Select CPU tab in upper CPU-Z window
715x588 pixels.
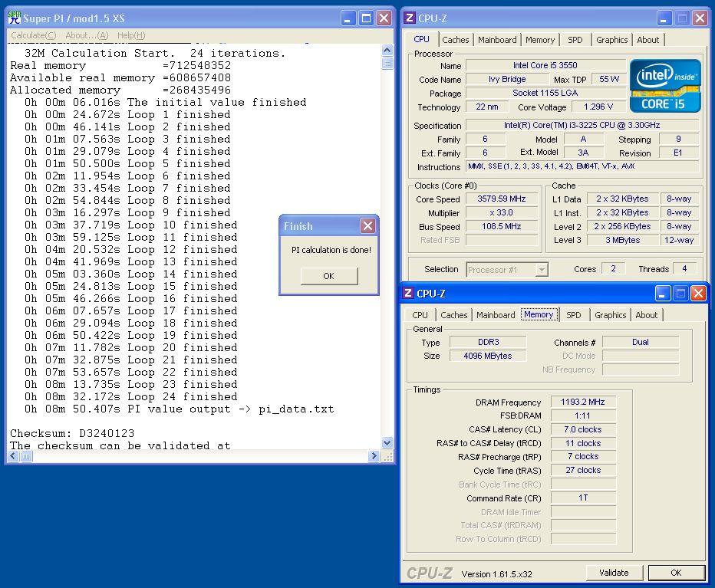(421, 39)
